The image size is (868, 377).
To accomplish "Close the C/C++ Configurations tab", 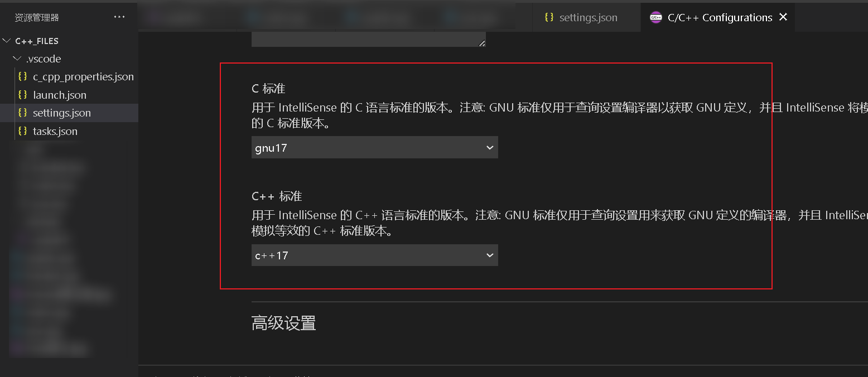I will [x=783, y=17].
